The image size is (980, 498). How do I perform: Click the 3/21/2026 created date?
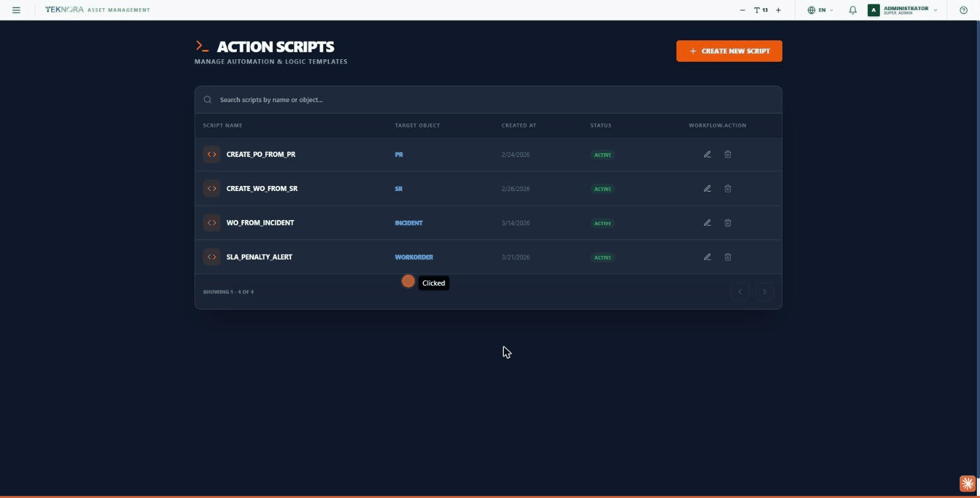click(515, 257)
